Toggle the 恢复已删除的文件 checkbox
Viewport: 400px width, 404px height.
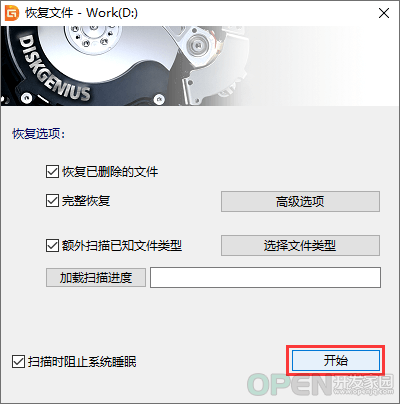click(52, 172)
